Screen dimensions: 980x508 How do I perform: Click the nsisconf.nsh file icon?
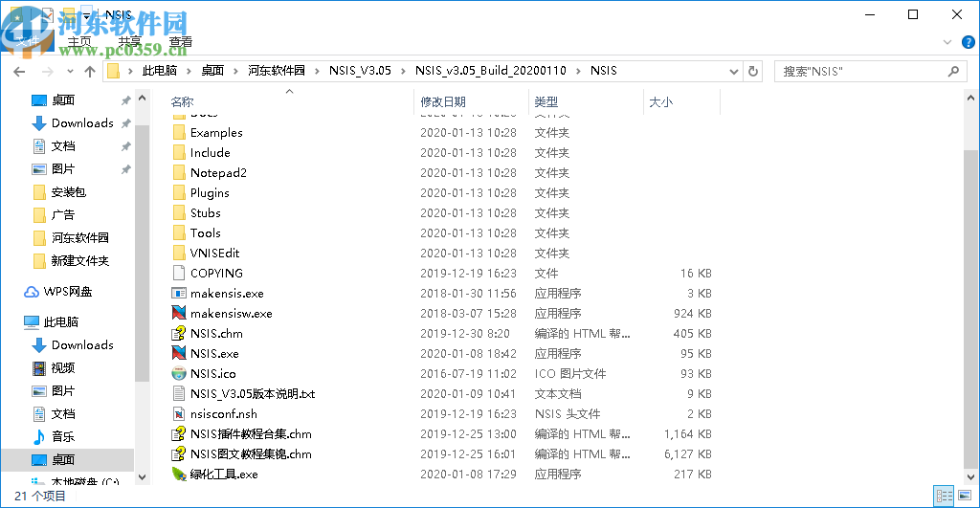pos(179,413)
